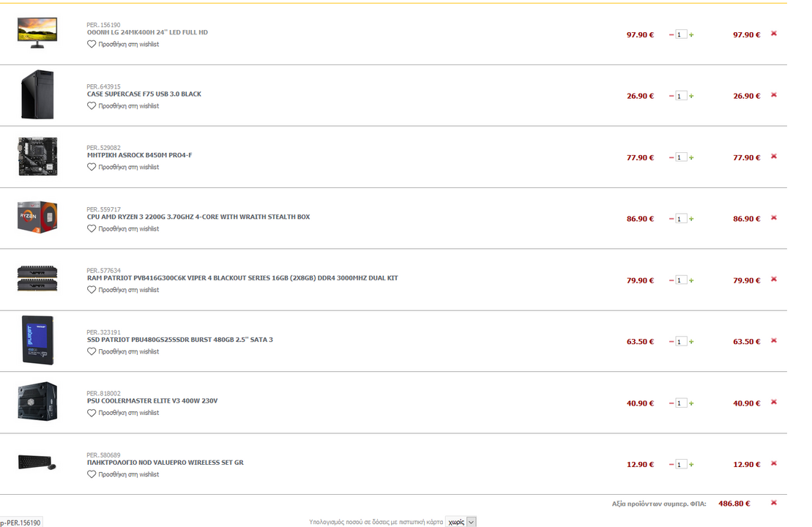Increase quantity of ASRock B450M motherboard
Image resolution: width=812 pixels, height=527 pixels.
tap(691, 157)
